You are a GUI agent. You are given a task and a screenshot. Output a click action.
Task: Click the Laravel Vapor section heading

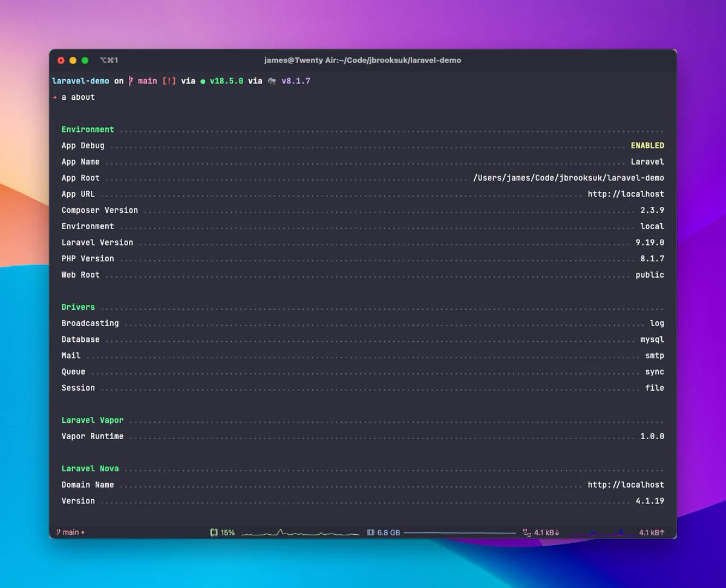coord(93,420)
